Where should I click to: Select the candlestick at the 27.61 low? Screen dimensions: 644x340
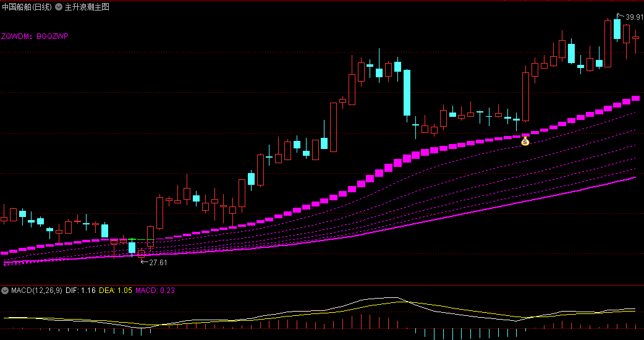coord(142,253)
